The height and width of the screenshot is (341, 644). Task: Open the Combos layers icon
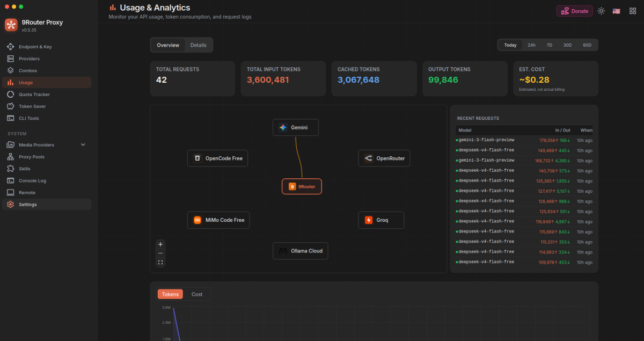[10, 70]
